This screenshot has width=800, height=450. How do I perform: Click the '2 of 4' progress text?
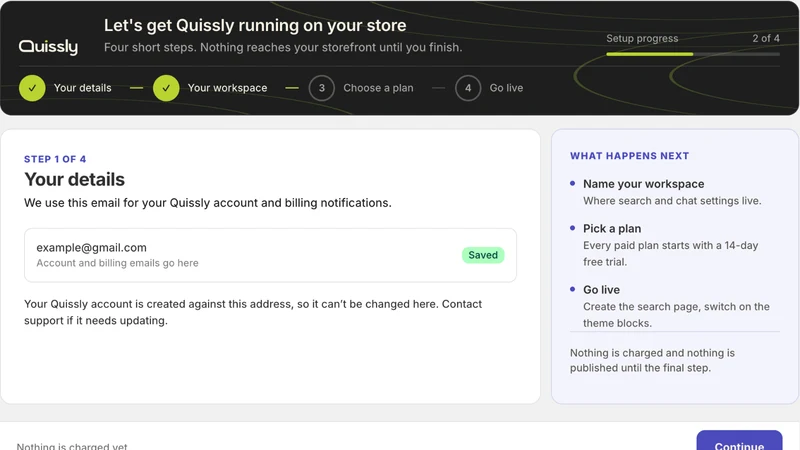coord(766,38)
